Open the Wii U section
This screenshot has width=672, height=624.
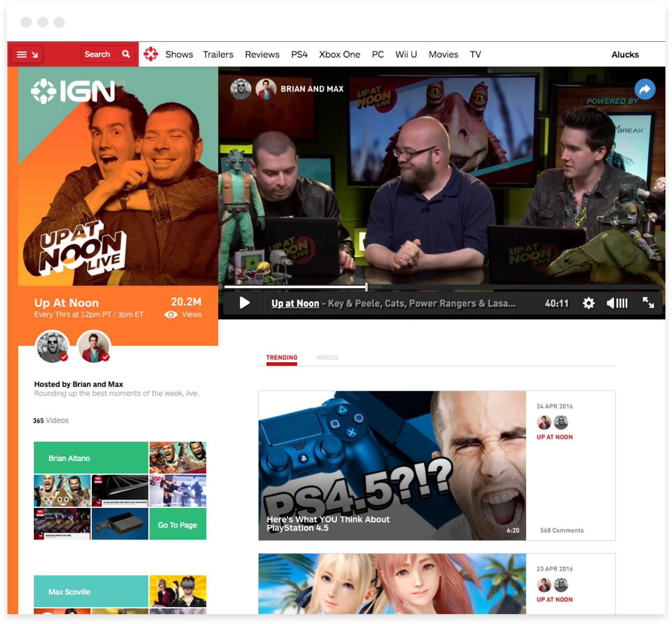(406, 54)
